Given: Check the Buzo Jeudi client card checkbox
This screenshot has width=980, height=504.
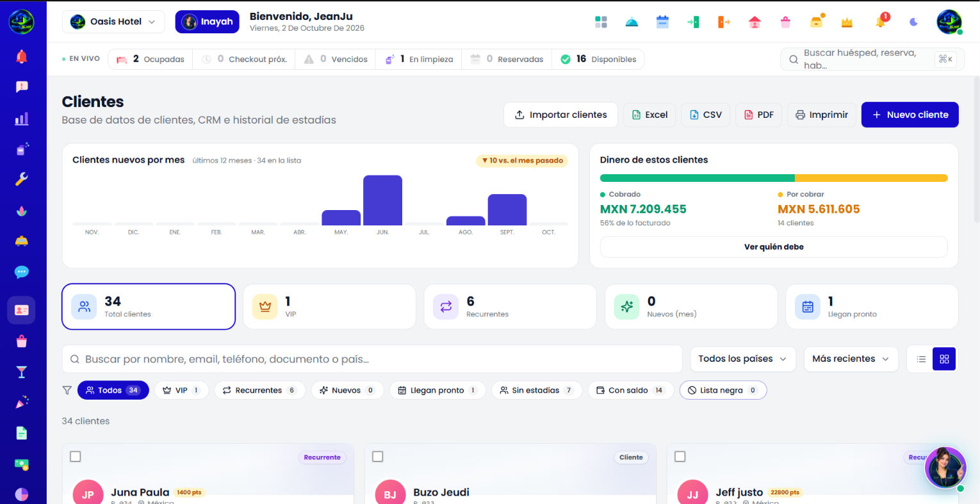Looking at the screenshot, I should 378,457.
